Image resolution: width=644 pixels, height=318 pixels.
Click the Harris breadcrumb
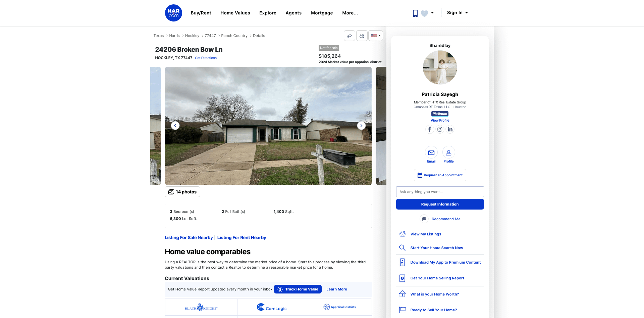[174, 36]
